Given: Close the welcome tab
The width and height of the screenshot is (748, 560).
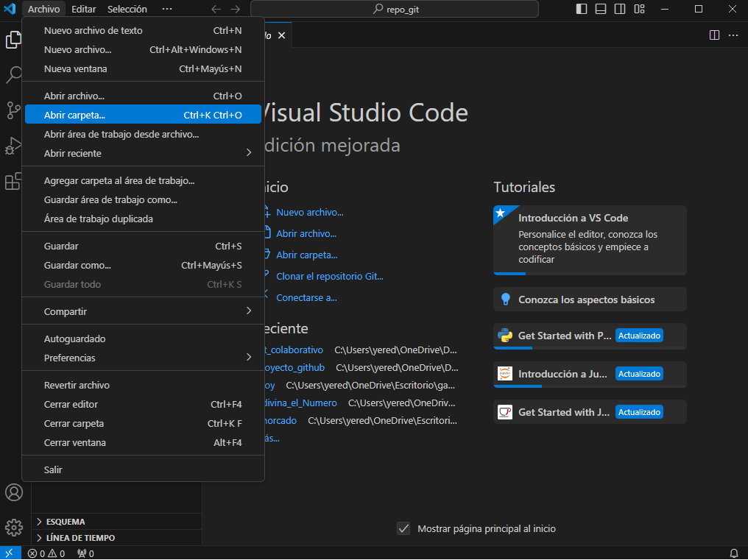Looking at the screenshot, I should tap(281, 36).
